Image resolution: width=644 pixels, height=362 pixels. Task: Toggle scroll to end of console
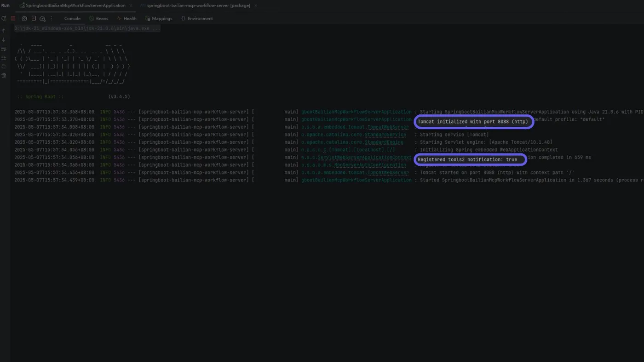click(x=4, y=57)
